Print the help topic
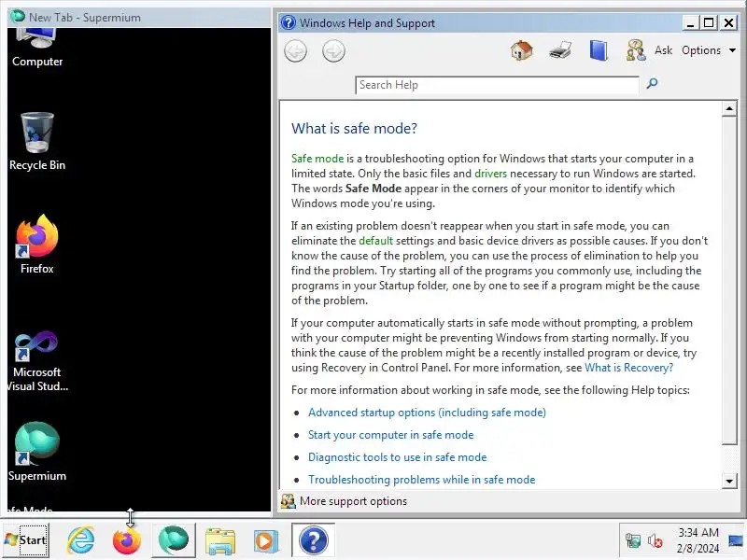Viewport: 747px width, 560px height. [559, 50]
